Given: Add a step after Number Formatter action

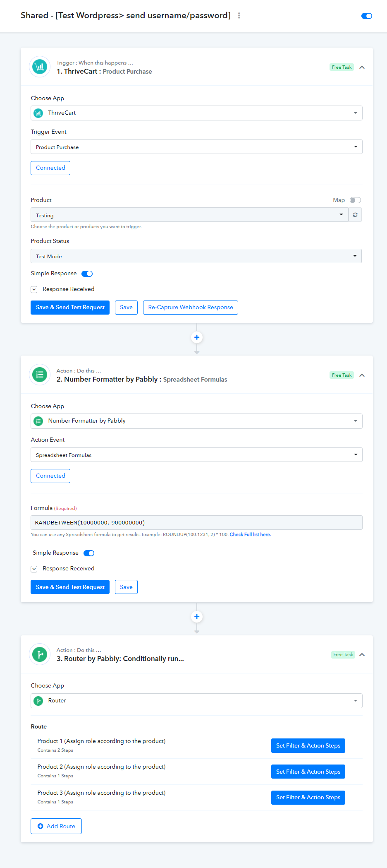Looking at the screenshot, I should 197,617.
